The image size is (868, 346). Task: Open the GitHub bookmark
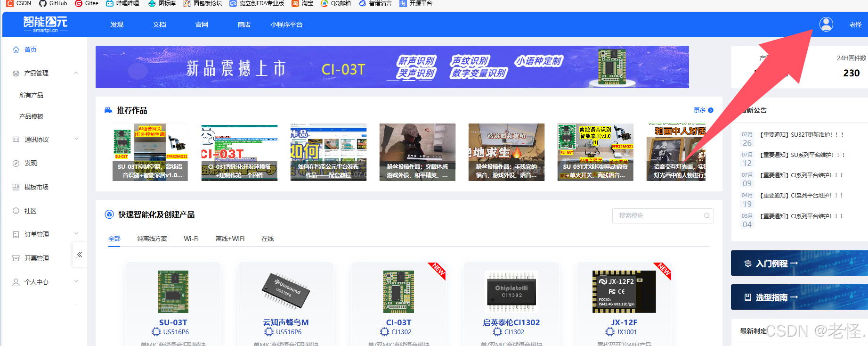coord(53,3)
